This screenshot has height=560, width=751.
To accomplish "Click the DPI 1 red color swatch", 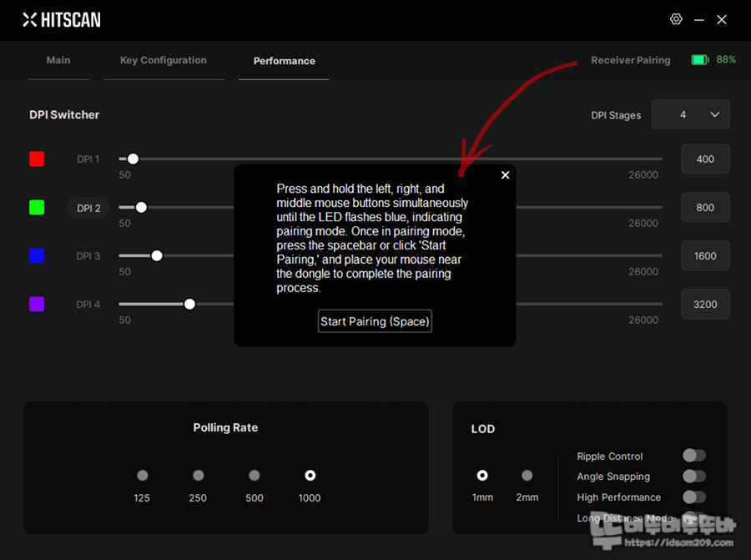I will [37, 159].
